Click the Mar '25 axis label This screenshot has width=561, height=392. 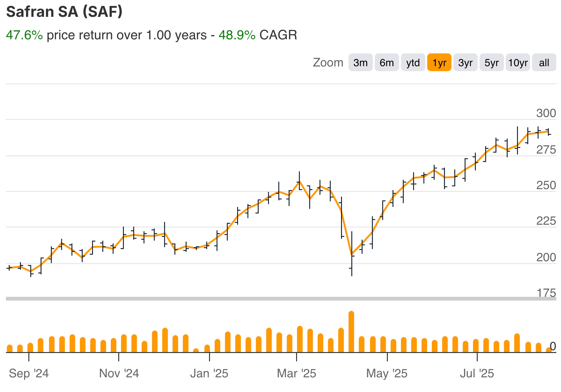click(296, 373)
